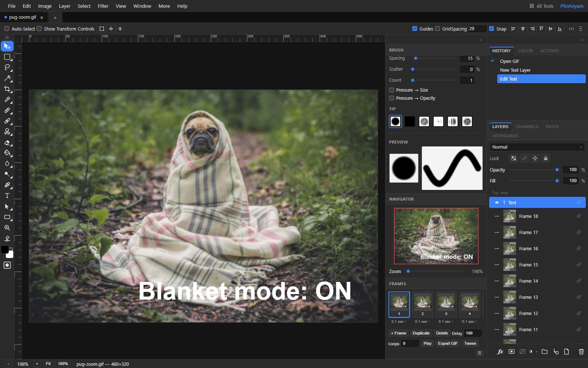Select the Lasso tool
This screenshot has width=588, height=368.
coord(7,67)
